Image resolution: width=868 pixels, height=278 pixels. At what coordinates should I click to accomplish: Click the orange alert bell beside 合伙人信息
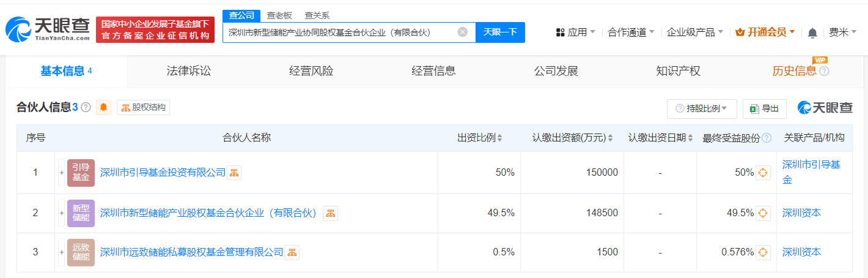pos(104,108)
